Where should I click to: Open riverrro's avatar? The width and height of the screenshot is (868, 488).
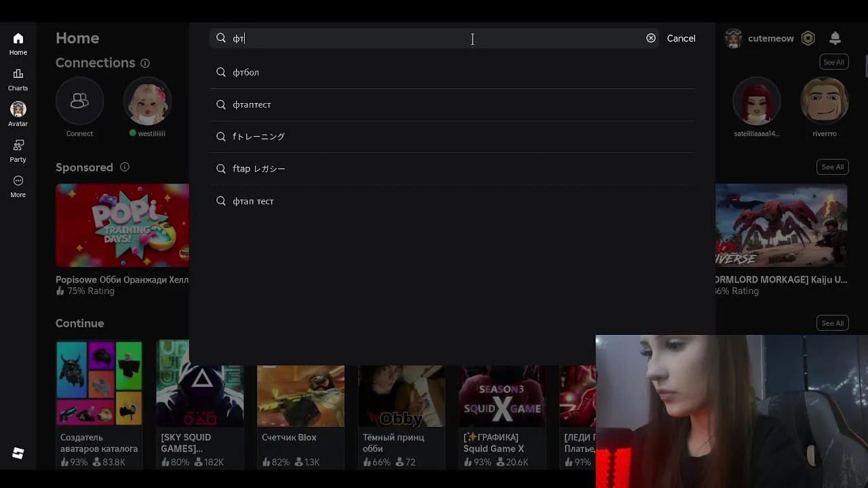pos(825,101)
